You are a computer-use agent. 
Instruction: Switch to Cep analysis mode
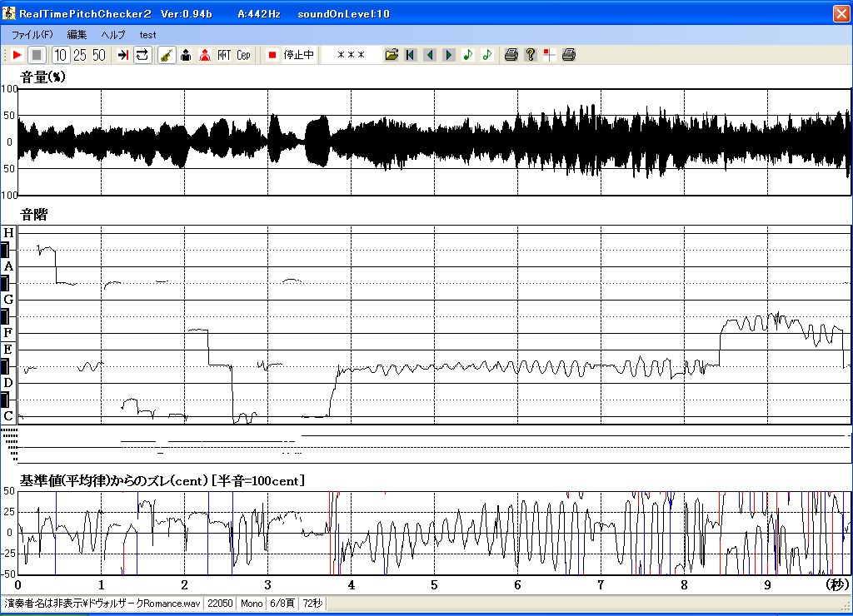(x=243, y=55)
